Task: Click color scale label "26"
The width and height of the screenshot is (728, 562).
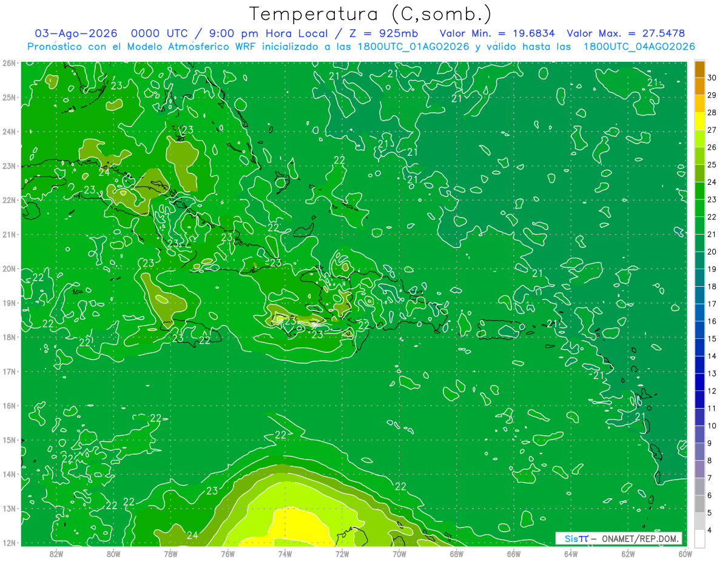Action: 712,147
